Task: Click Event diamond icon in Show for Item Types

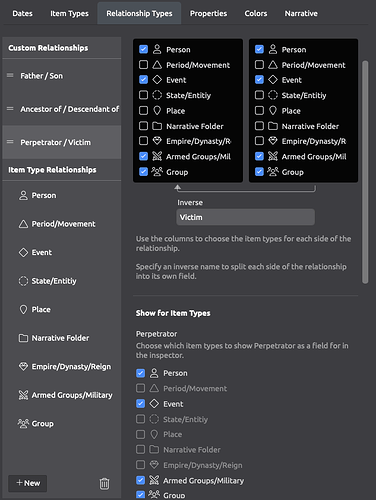Action: [x=154, y=404]
